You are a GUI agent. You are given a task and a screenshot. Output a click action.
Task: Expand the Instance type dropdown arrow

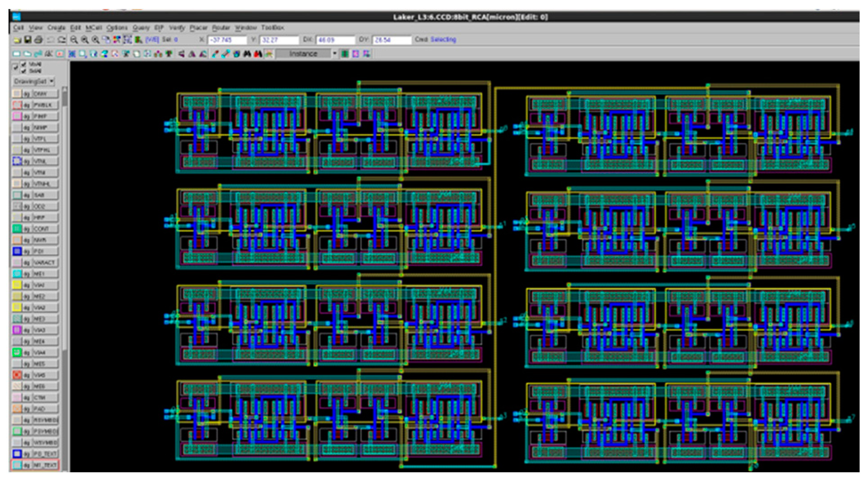334,54
